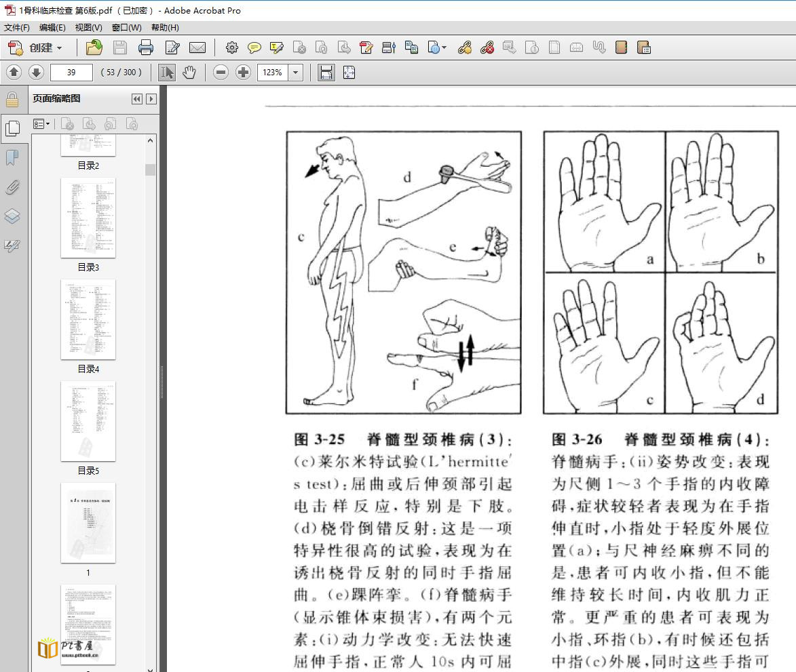Choose the Hand pan tool
796x672 pixels.
[x=189, y=73]
